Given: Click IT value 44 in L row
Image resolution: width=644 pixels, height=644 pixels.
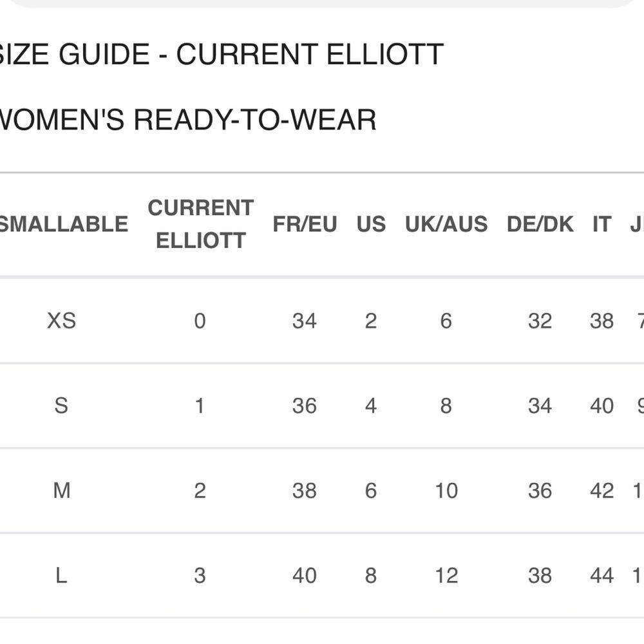Looking at the screenshot, I should (x=601, y=575).
